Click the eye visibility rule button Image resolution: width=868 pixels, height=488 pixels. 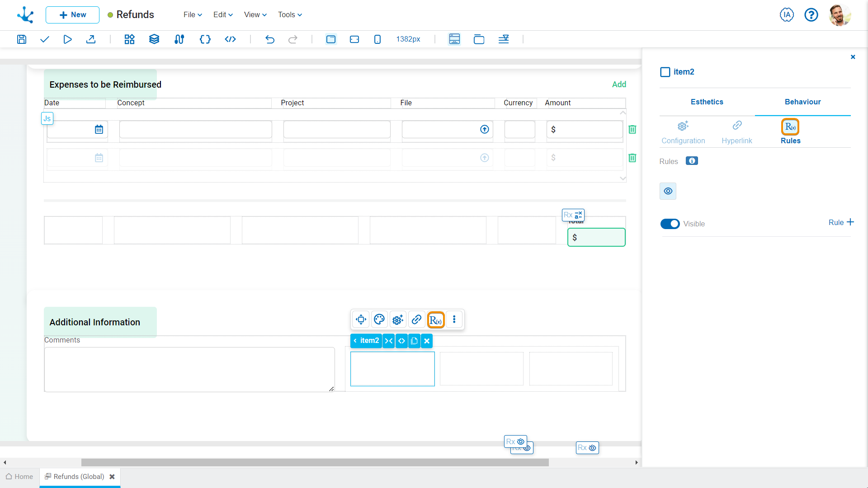(668, 192)
